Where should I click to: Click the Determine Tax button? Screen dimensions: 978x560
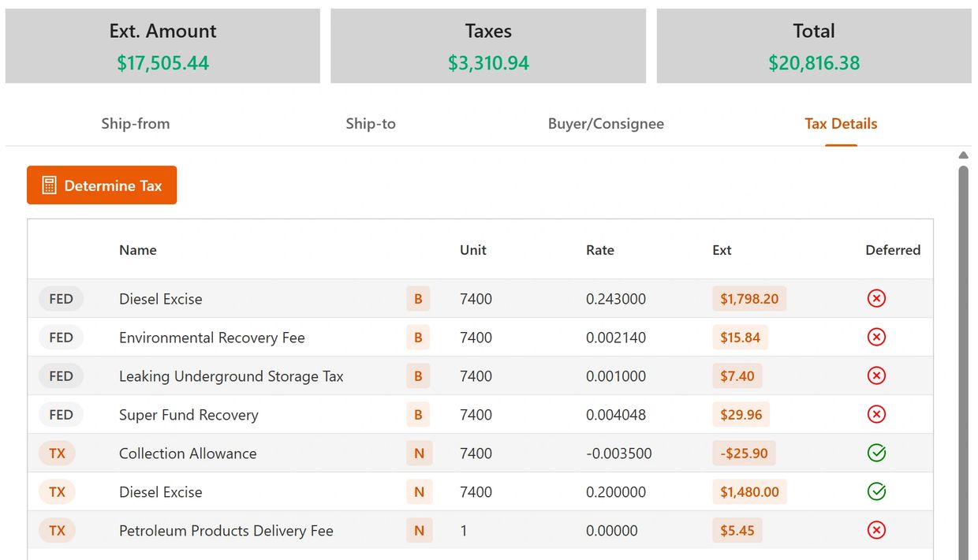pos(101,185)
